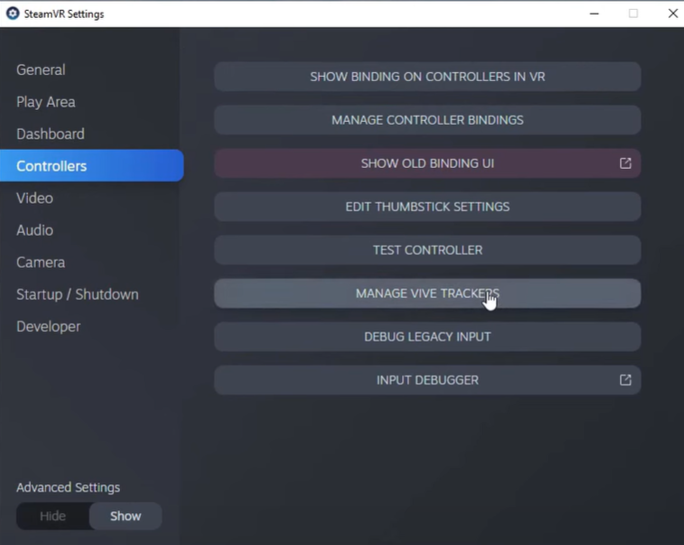Select the Controllers tab
Viewport: 684px width, 545px height.
(x=92, y=166)
